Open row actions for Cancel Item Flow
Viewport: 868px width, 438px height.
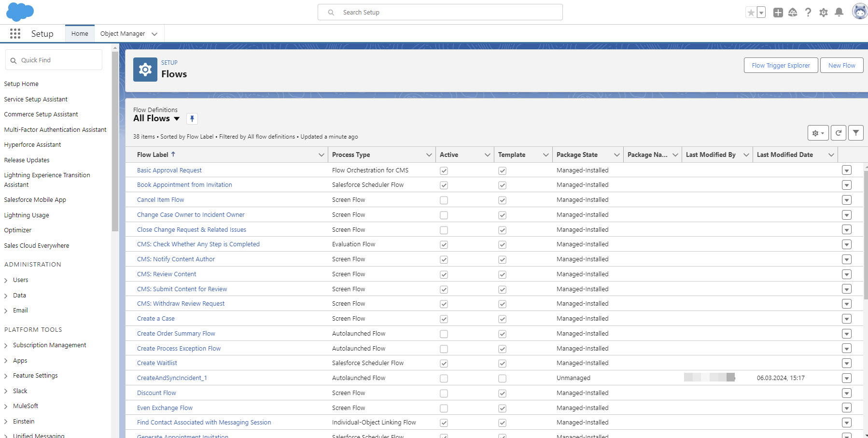coord(847,200)
